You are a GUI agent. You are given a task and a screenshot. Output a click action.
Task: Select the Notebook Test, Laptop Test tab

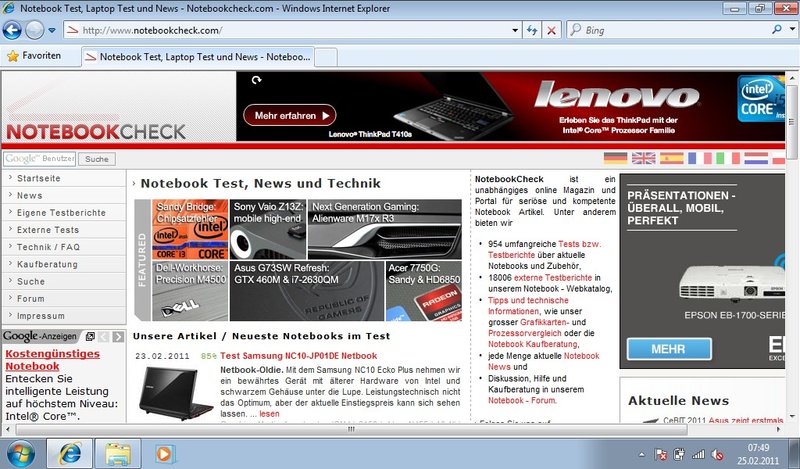[x=198, y=57]
